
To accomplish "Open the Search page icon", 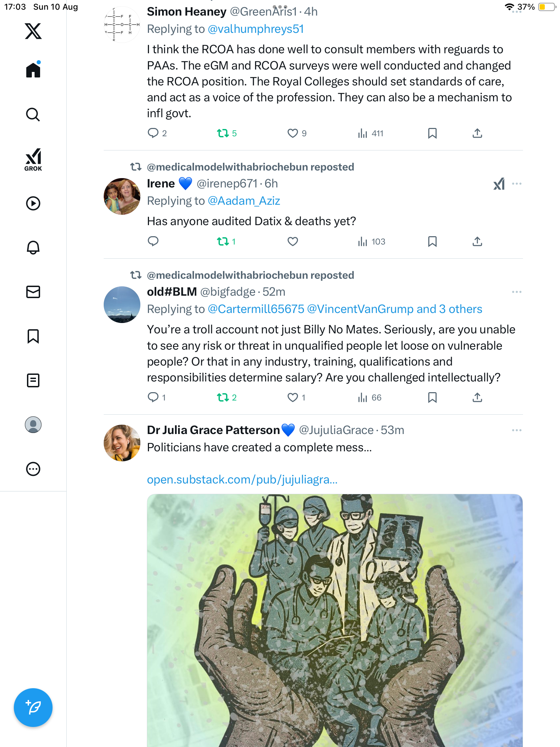I will point(33,114).
